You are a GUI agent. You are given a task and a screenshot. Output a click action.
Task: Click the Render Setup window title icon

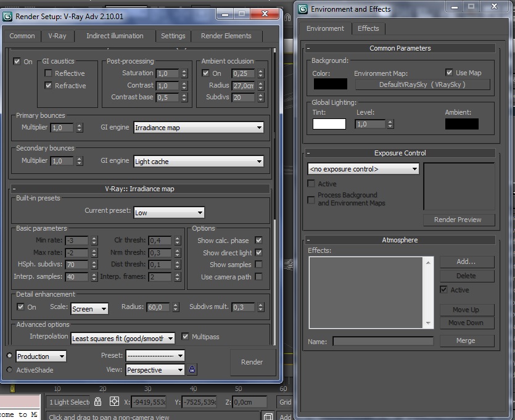pos(7,17)
